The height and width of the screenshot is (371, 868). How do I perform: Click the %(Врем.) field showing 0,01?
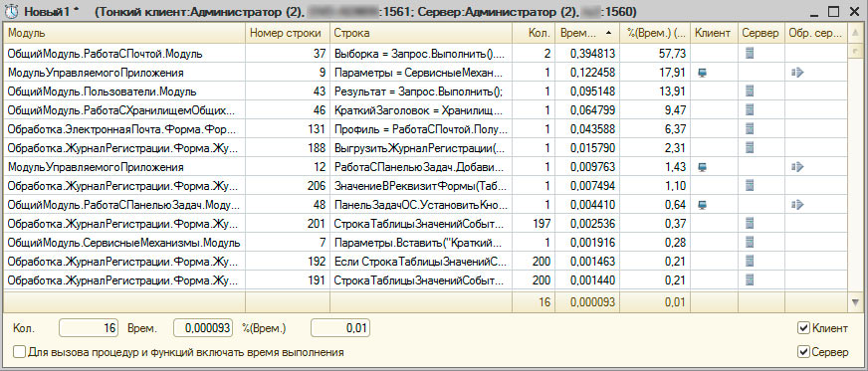coord(340,328)
